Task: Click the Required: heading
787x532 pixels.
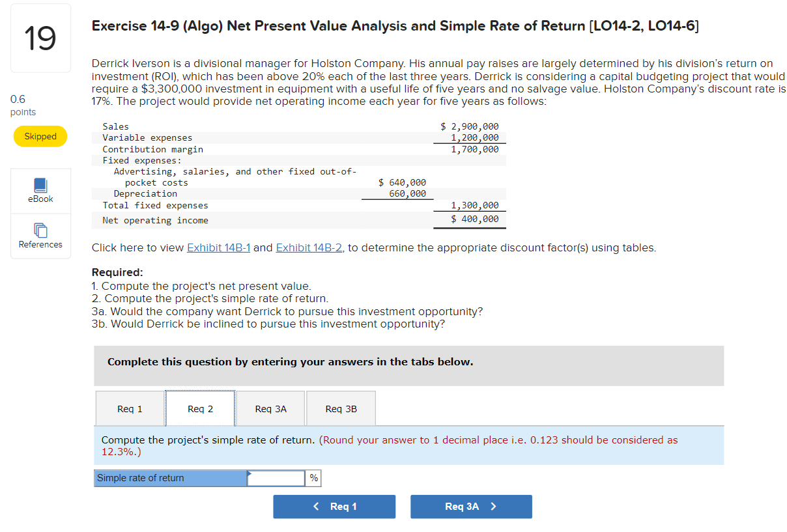Action: tap(117, 273)
